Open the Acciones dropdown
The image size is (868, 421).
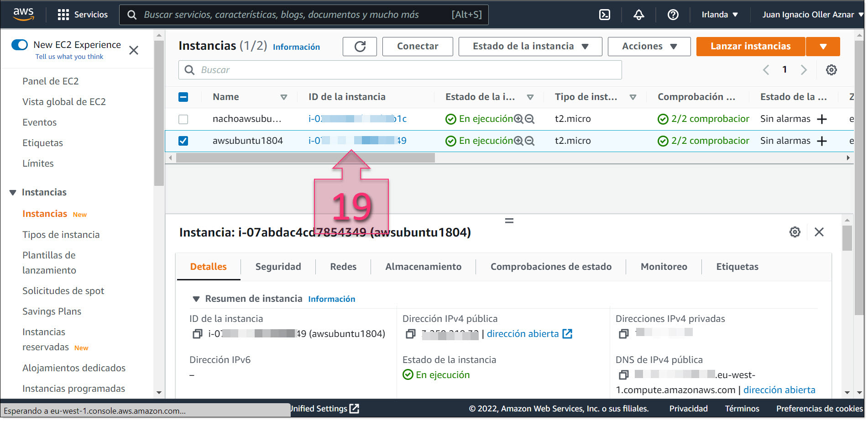[x=648, y=46]
